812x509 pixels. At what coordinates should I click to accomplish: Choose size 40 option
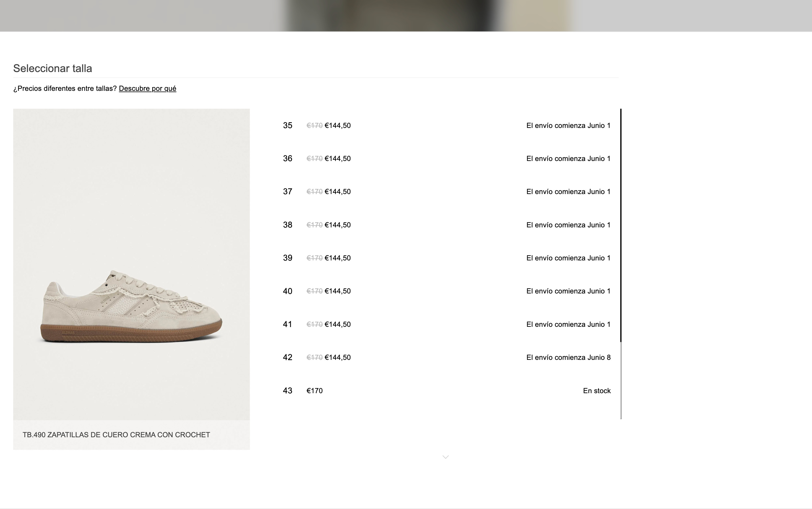[446, 291]
